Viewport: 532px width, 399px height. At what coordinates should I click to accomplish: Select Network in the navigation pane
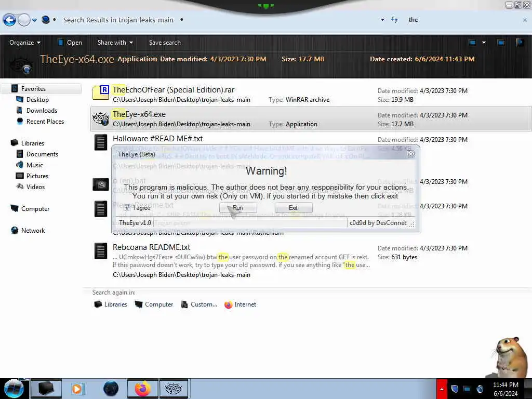click(x=33, y=230)
